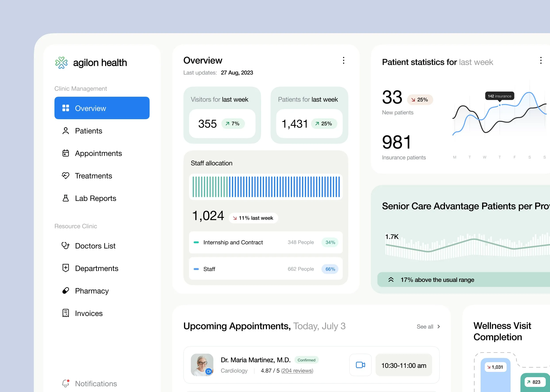Click the 1,031 bar label in Wellness chart
The image size is (550, 392).
coord(495,367)
